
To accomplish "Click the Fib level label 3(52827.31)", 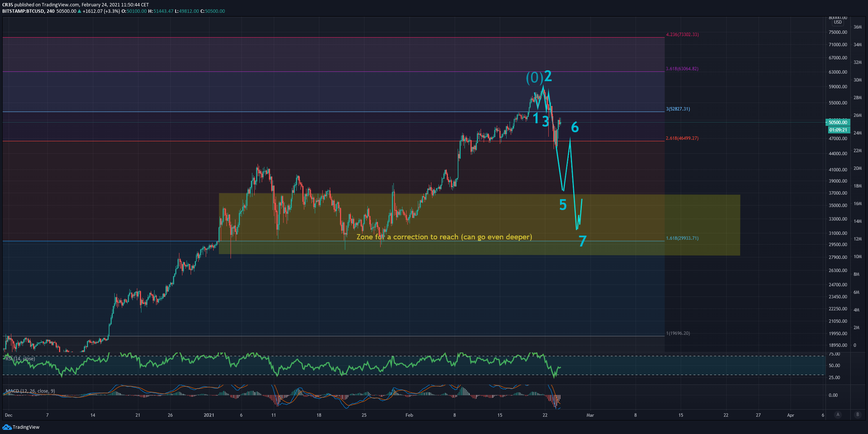I will [678, 109].
